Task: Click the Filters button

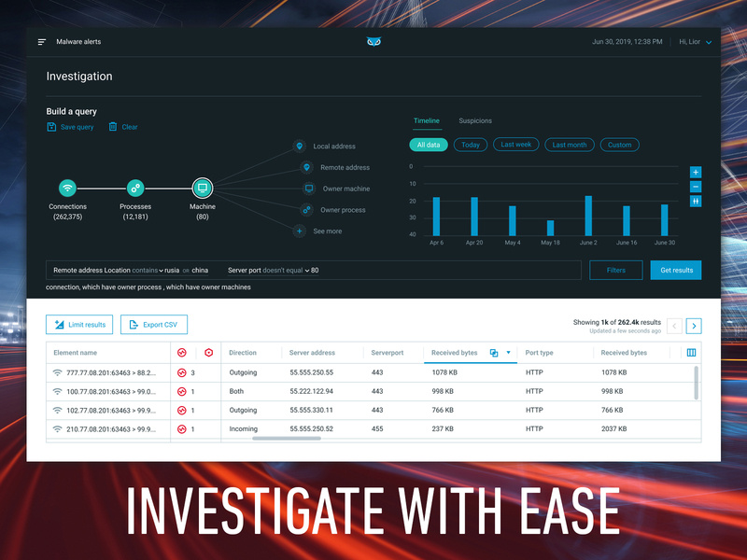Action: point(616,270)
